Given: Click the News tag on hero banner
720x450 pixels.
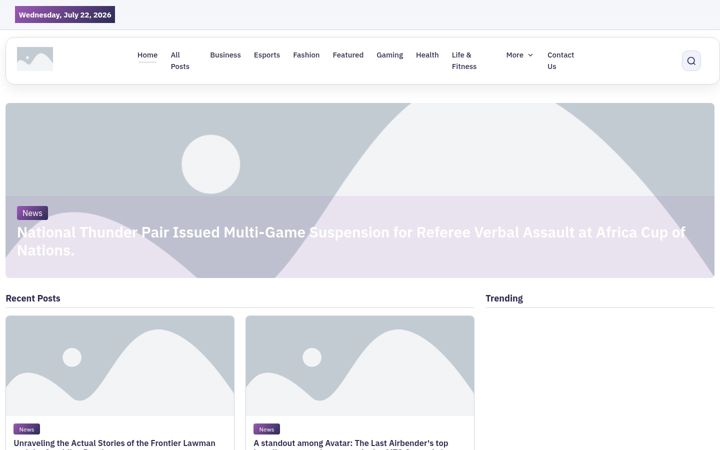Looking at the screenshot, I should 33,213.
